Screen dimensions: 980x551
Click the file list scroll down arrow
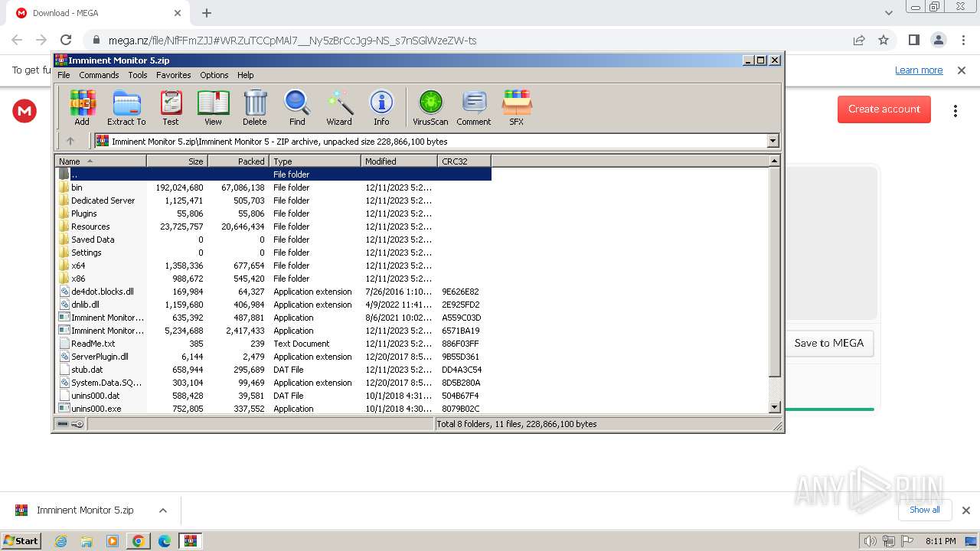click(774, 407)
